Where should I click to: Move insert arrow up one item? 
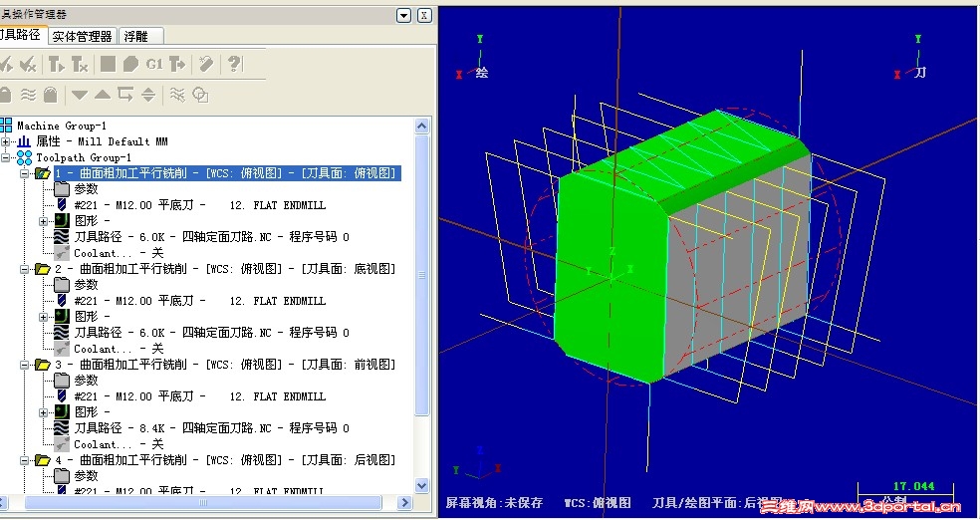pos(103,95)
